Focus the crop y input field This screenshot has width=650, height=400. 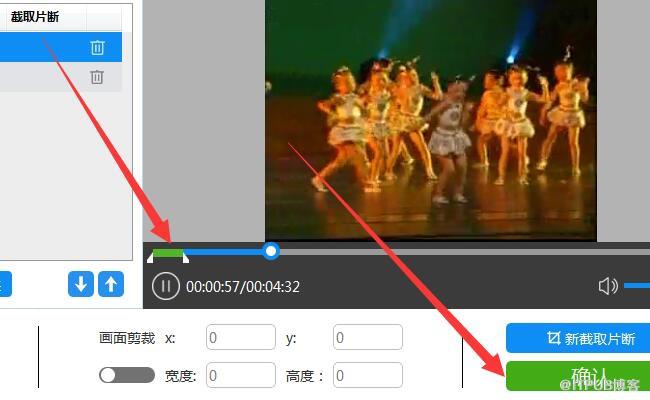[367, 338]
